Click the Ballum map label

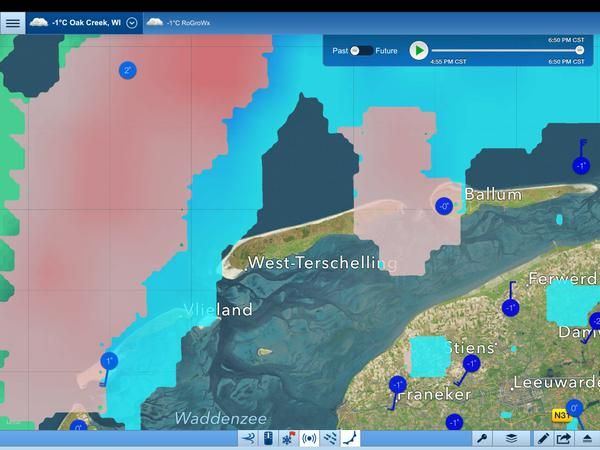point(494,194)
